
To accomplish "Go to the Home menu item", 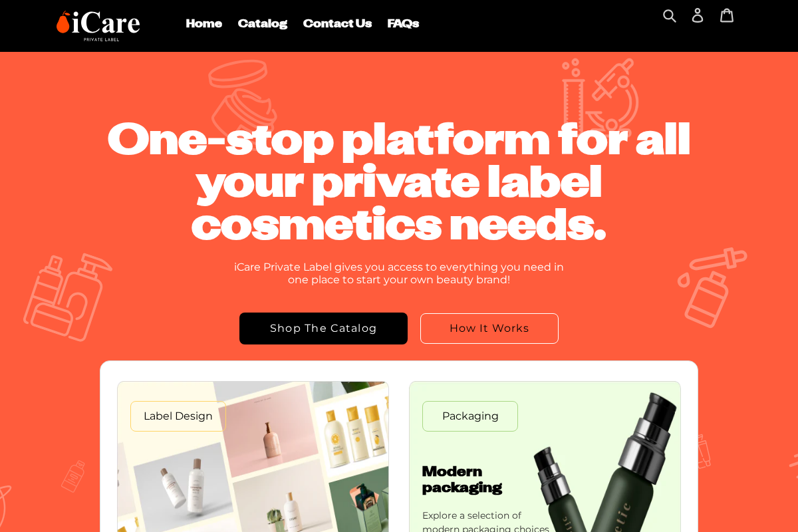I will [203, 23].
